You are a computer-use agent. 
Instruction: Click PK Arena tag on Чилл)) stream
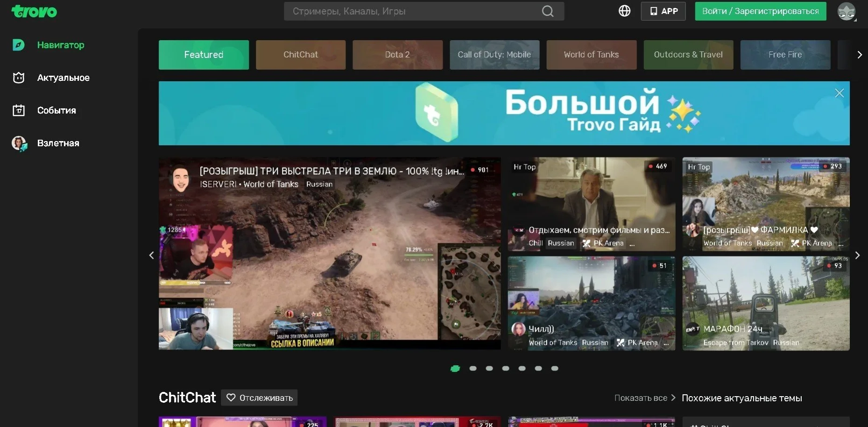(x=637, y=342)
